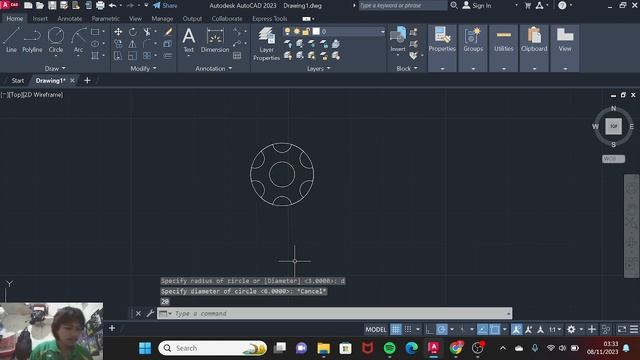Click the Table tool in Annotation panel
Viewport: 640px width, 360px height.
point(237,56)
